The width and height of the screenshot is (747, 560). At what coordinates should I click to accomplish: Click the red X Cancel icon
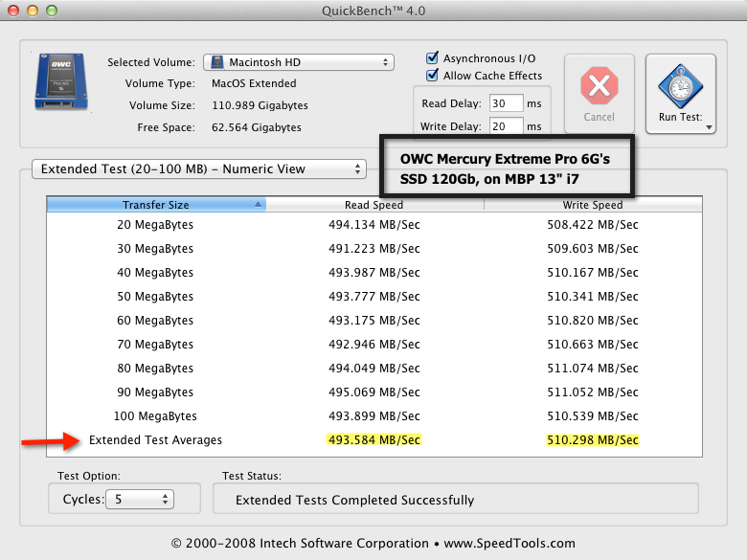tap(600, 86)
